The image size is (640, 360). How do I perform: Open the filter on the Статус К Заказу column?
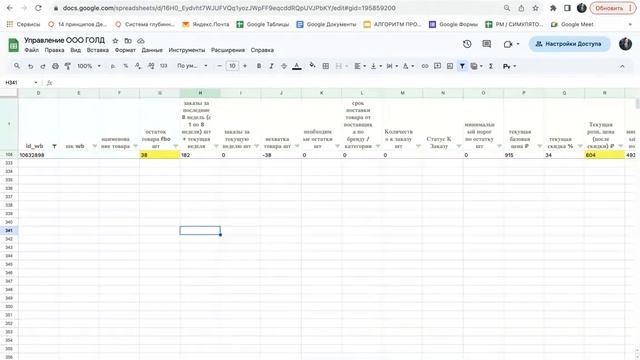pyautogui.click(x=458, y=146)
